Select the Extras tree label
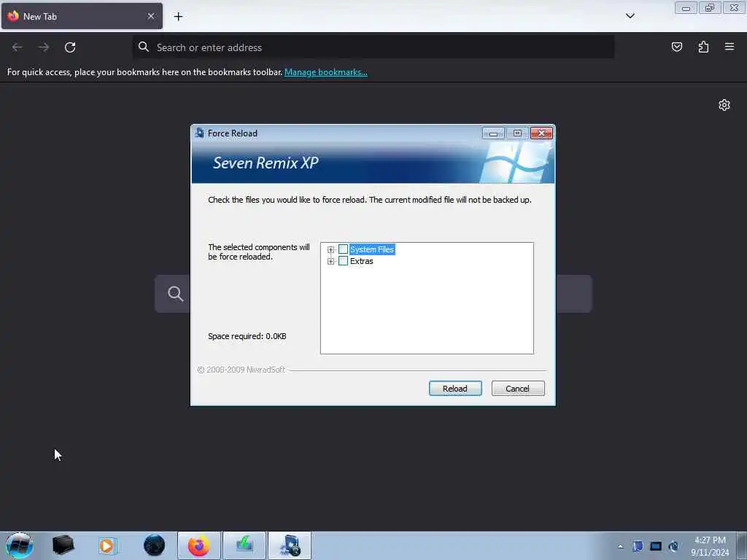The height and width of the screenshot is (560, 747). [x=362, y=261]
